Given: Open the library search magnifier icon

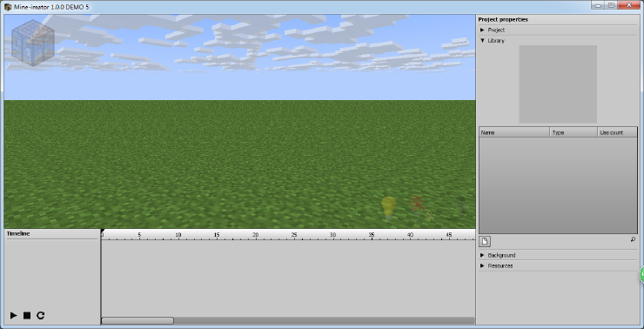Looking at the screenshot, I should (x=633, y=239).
